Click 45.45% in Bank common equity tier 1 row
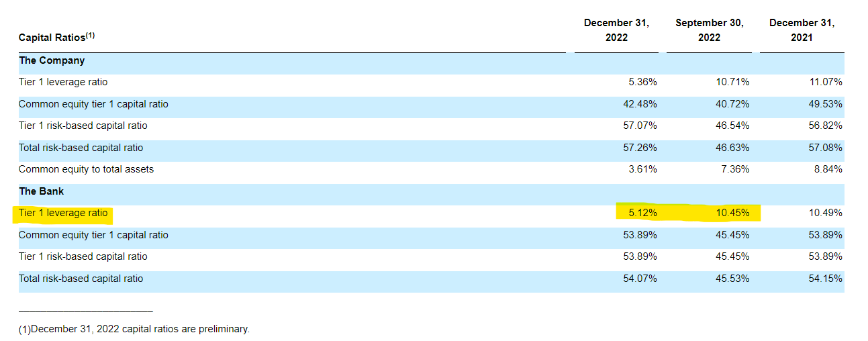 732,235
